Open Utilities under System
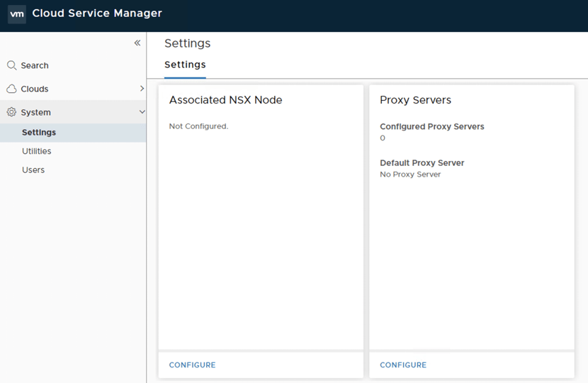This screenshot has width=588, height=383. pos(36,151)
